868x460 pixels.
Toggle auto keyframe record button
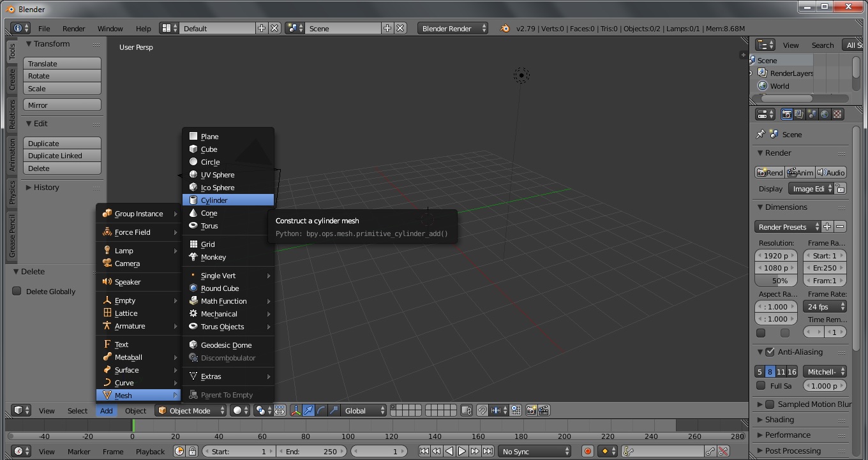click(x=588, y=451)
